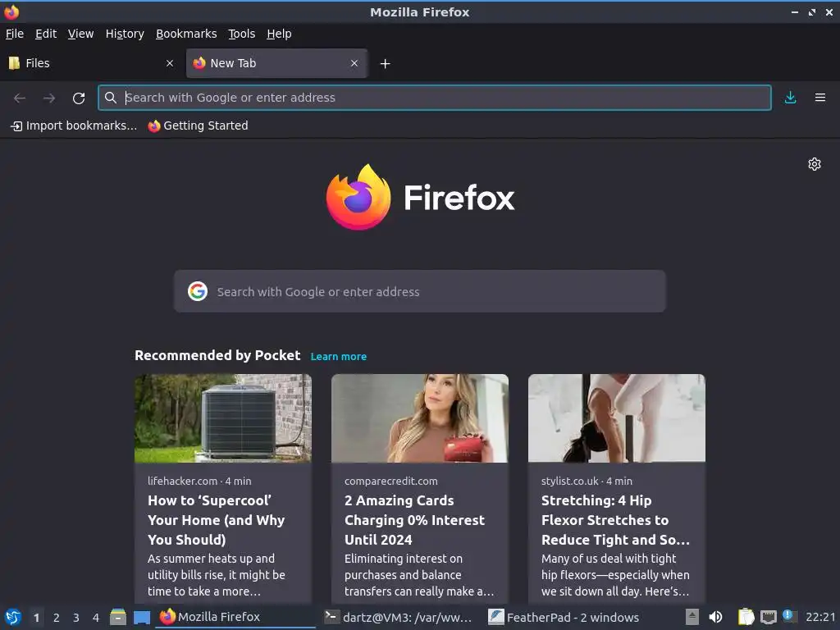Focus the address bar field

(x=435, y=98)
